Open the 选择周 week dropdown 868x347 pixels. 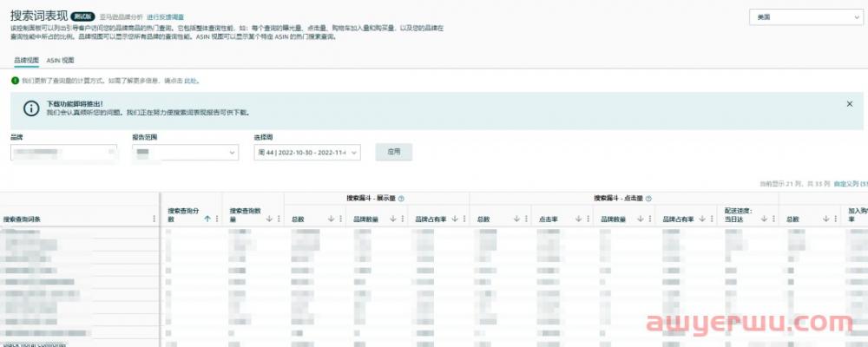(307, 152)
